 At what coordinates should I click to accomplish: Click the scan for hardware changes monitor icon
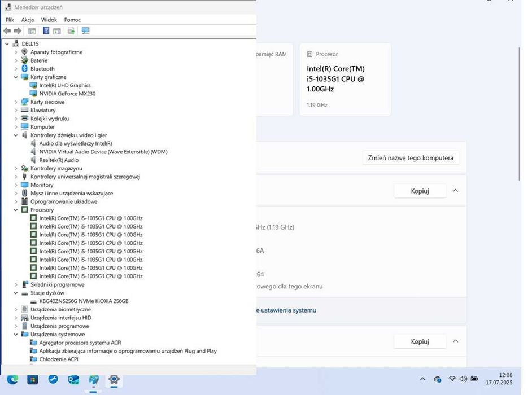tap(85, 31)
